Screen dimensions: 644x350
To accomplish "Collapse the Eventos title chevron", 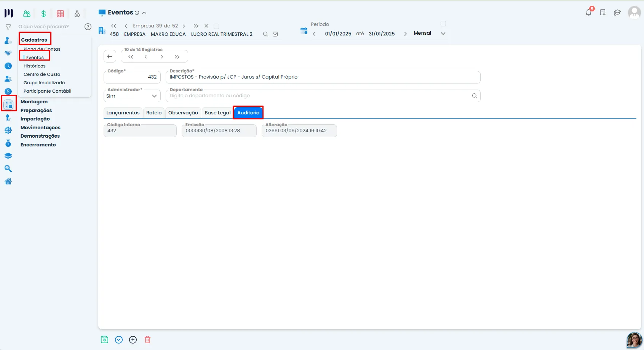I will (x=144, y=13).
